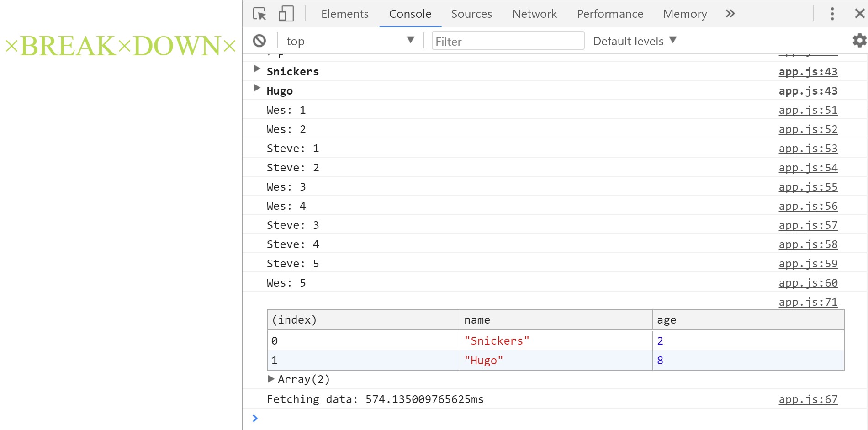Image resolution: width=868 pixels, height=430 pixels.
Task: Sort table by the (index) column header
Action: (x=364, y=320)
